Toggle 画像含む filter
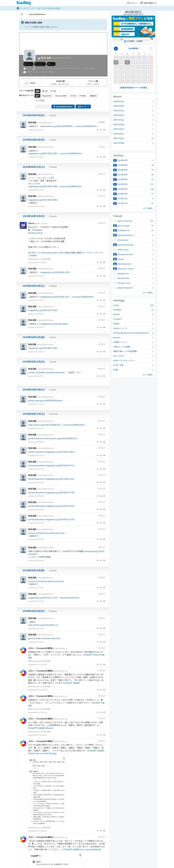Viewport: 174px width, 868px height. 93,96
